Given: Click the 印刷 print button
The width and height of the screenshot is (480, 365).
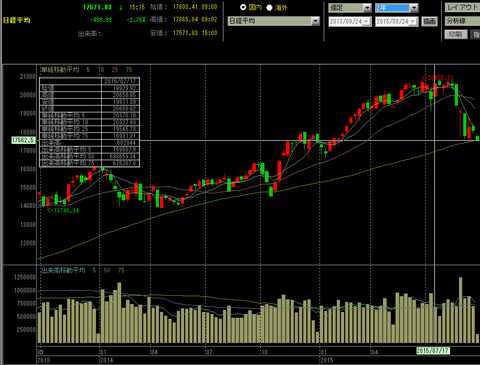Looking at the screenshot, I should pyautogui.click(x=455, y=34).
